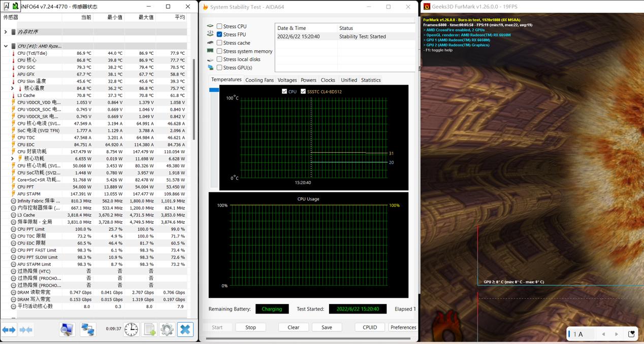Viewport: 644px width, 344px height.
Task: Click the logging sheet icon with green plus
Action: [149, 329]
